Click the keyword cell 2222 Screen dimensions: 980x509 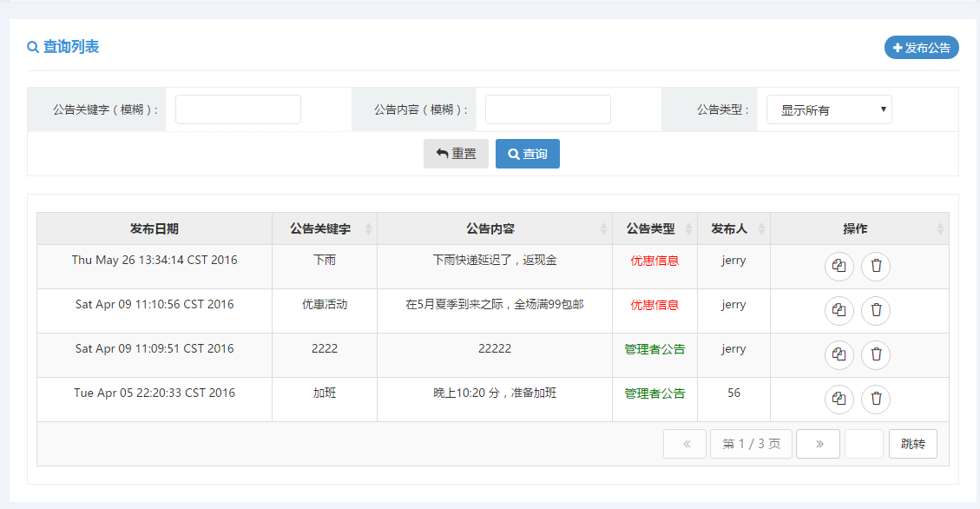point(325,349)
